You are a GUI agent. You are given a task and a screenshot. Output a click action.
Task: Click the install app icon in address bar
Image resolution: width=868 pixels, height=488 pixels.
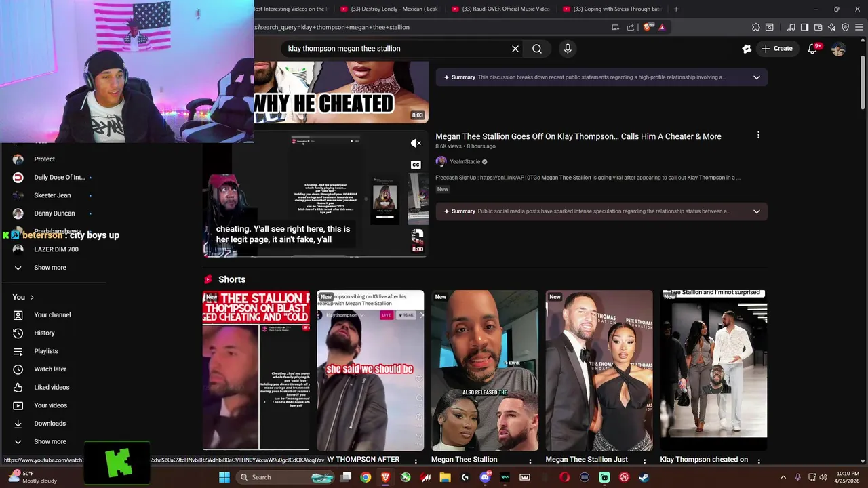point(615,27)
